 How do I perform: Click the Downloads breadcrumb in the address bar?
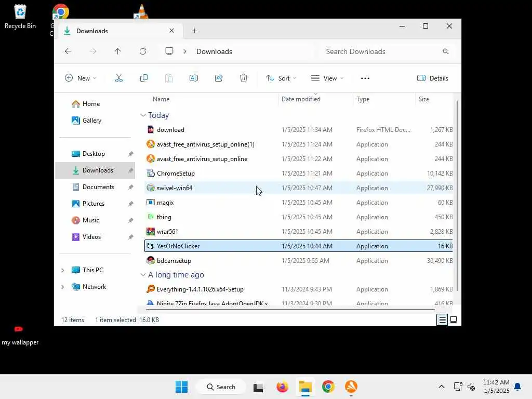point(214,51)
